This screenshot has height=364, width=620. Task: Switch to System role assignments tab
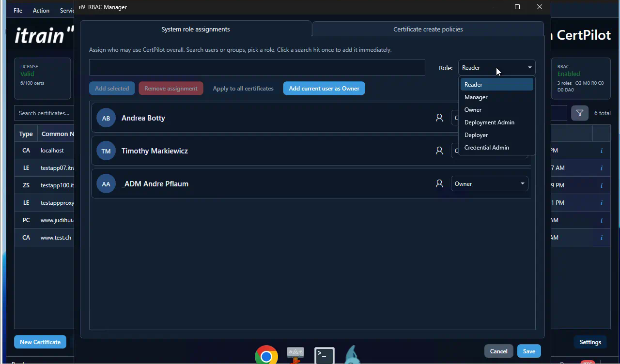(x=196, y=29)
